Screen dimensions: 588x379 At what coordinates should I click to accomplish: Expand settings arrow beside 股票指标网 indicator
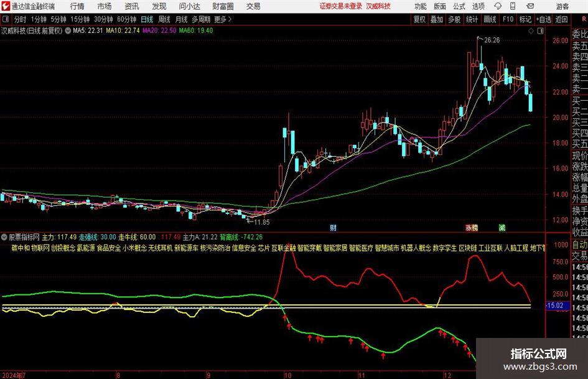coord(4,237)
